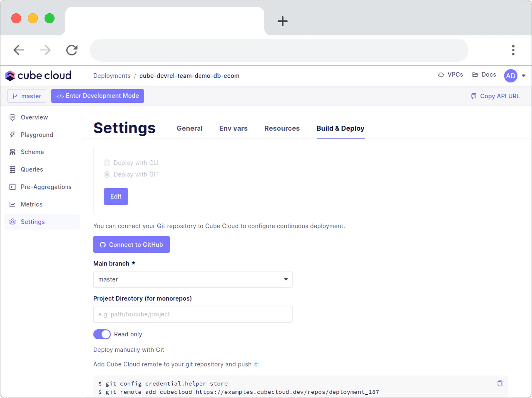Click the Settings gear icon
Image resolution: width=532 pixels, height=398 pixels.
pyautogui.click(x=13, y=222)
